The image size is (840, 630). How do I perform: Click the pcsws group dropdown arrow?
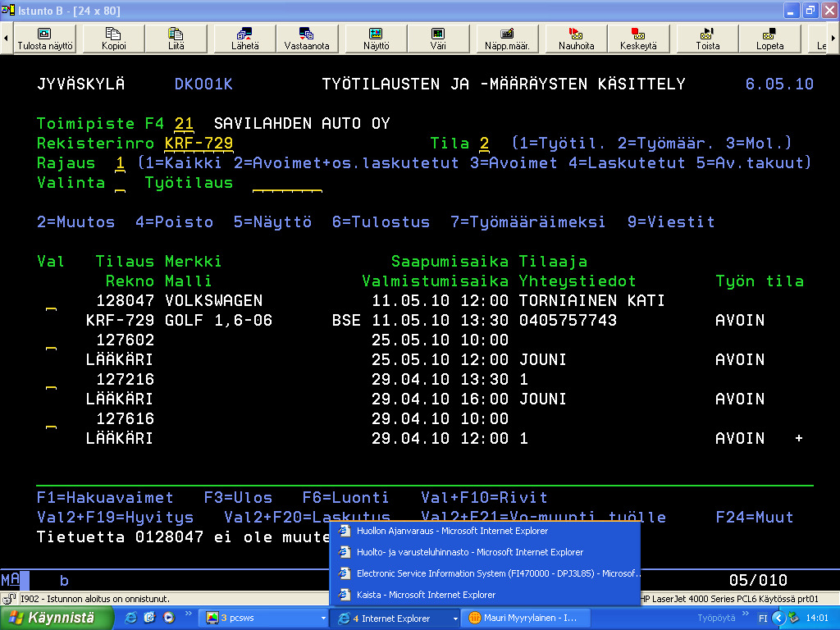pos(323,619)
